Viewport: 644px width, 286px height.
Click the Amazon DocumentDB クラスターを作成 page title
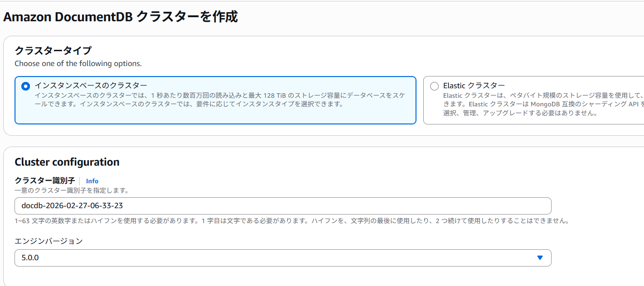(121, 17)
